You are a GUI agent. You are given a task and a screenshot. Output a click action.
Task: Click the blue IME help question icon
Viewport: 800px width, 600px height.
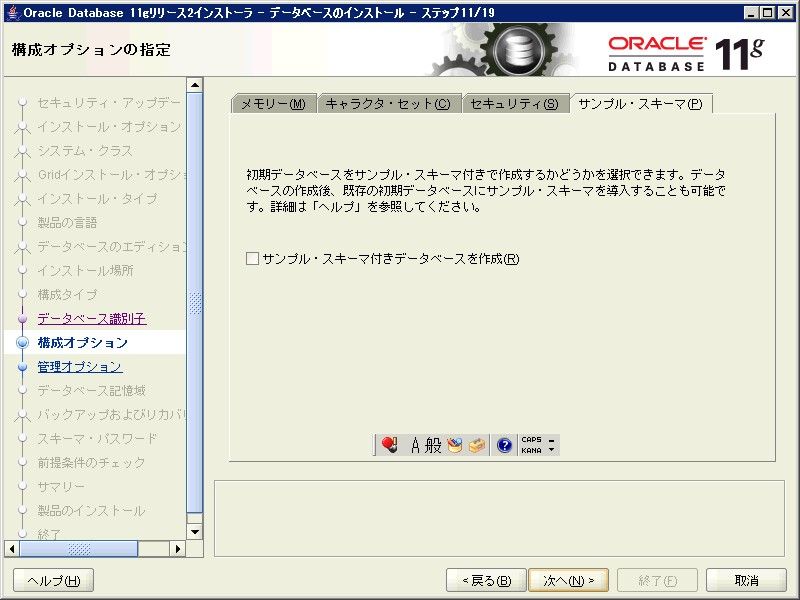[x=504, y=446]
